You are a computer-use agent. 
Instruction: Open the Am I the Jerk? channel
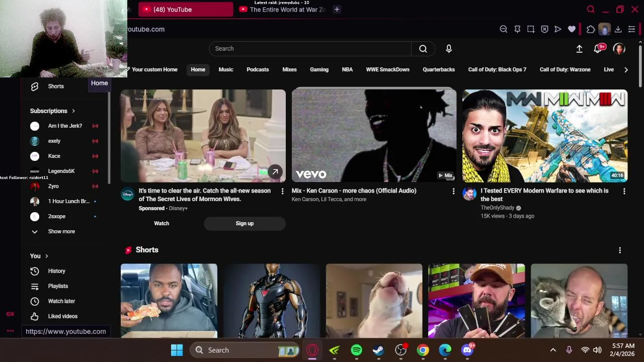(65, 126)
